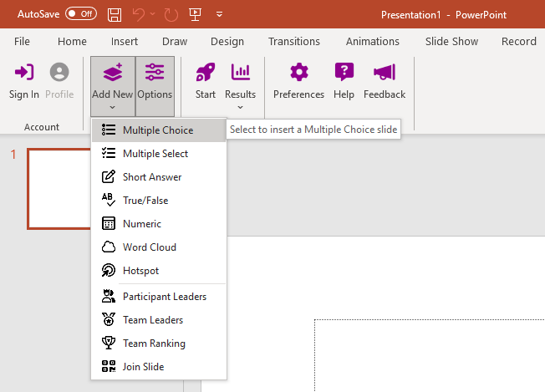Choose the Multiple Choice menu label

(x=158, y=130)
